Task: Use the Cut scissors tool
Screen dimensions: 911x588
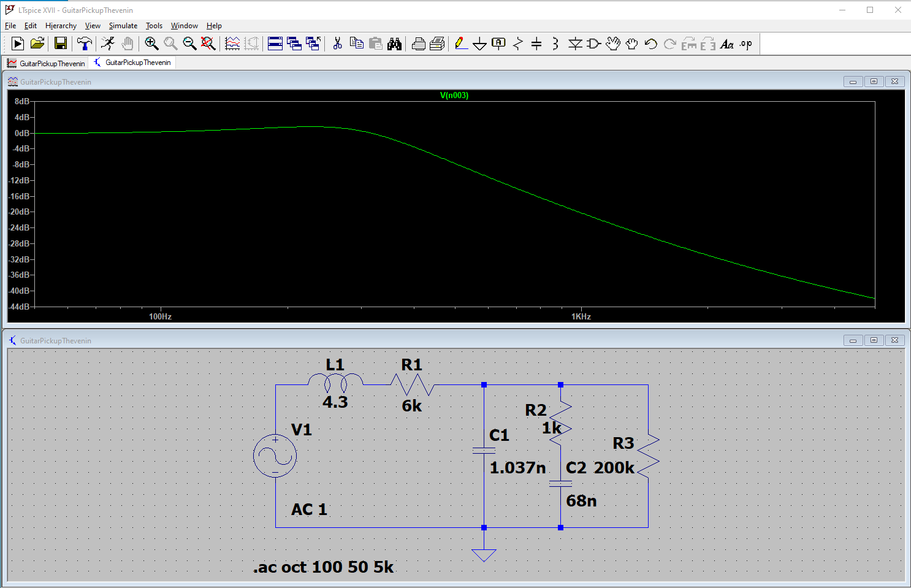Action: [337, 44]
